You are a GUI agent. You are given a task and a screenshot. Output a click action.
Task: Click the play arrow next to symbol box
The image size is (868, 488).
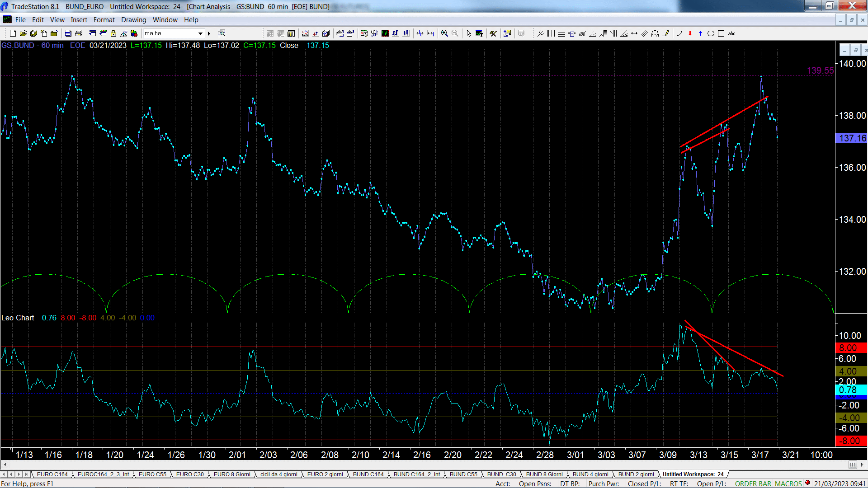[x=209, y=33]
